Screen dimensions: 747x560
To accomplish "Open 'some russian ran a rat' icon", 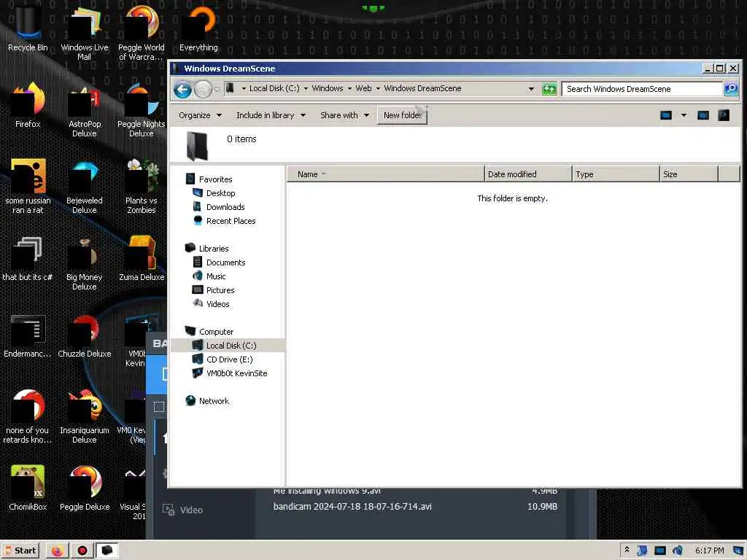I will [x=28, y=186].
